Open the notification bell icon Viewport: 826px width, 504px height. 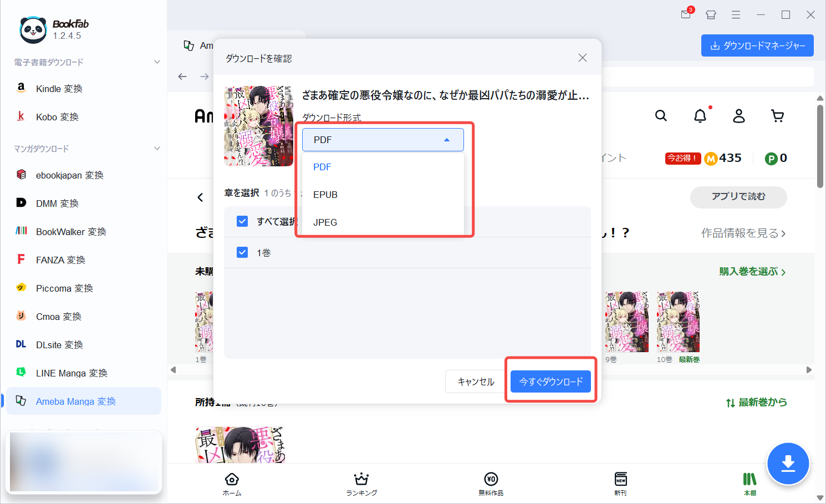tap(701, 115)
